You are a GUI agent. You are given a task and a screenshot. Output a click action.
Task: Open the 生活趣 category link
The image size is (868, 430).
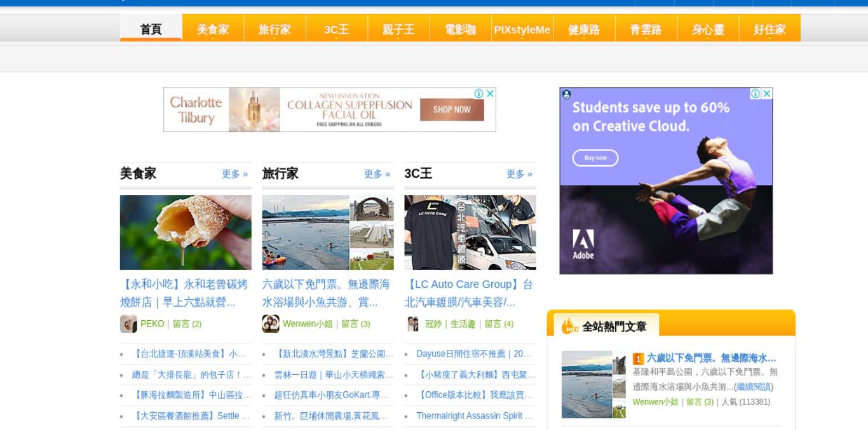coord(463,324)
